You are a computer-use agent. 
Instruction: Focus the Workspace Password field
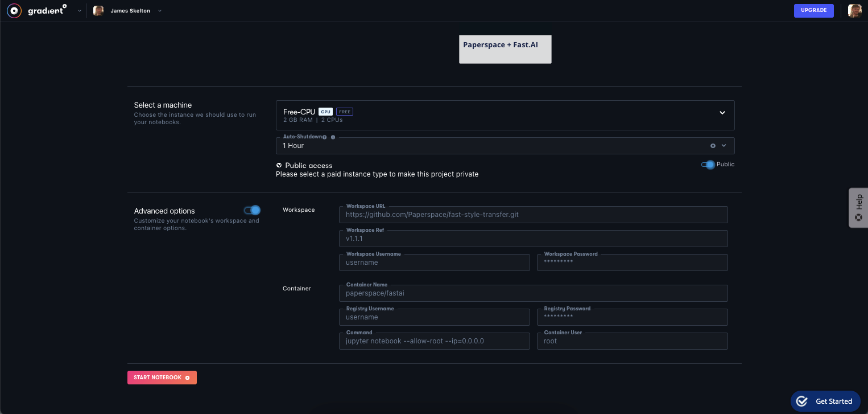(x=633, y=263)
